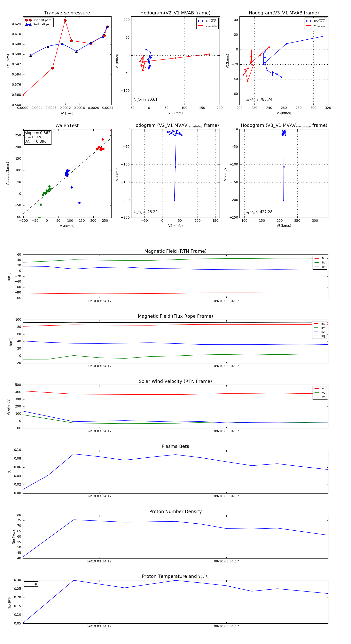Screen dimensions: 351x644
Task: Click the 'Np(#/cc)' y-axis label
Action: coord(13,537)
